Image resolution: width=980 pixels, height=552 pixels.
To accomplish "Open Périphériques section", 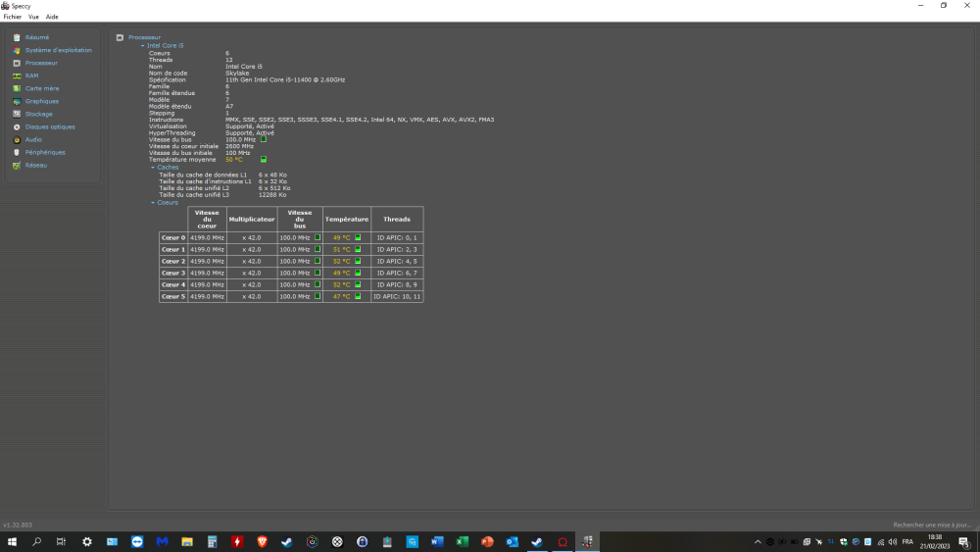I will [x=45, y=153].
